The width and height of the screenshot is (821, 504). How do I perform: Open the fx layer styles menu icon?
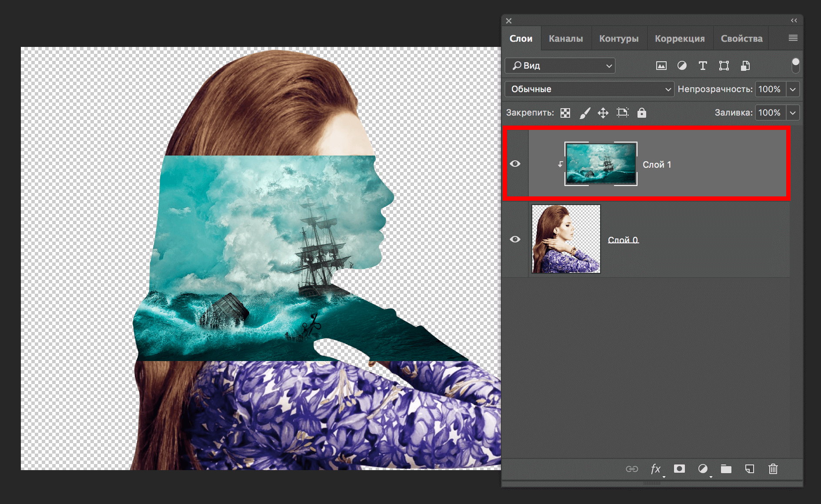656,469
